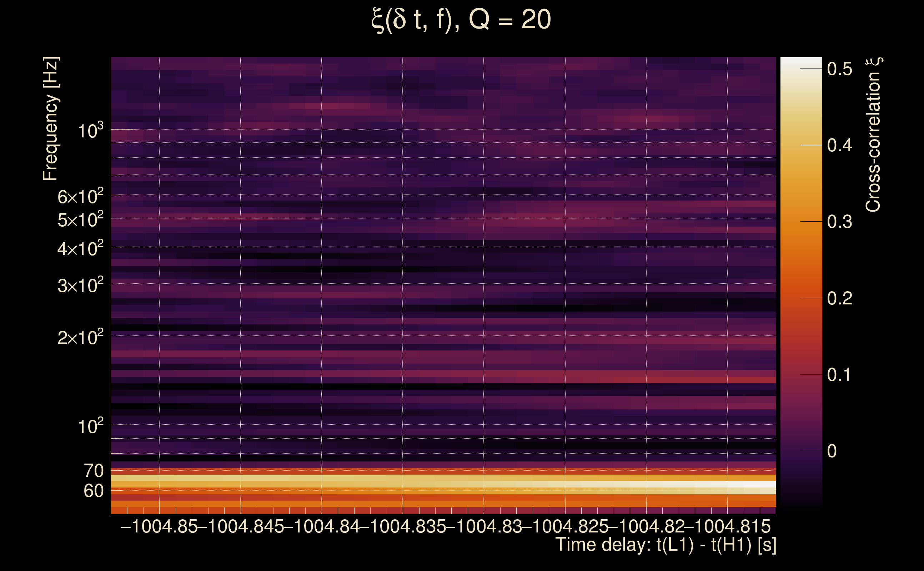Click the 2×10² frequency tick label

pyautogui.click(x=80, y=337)
